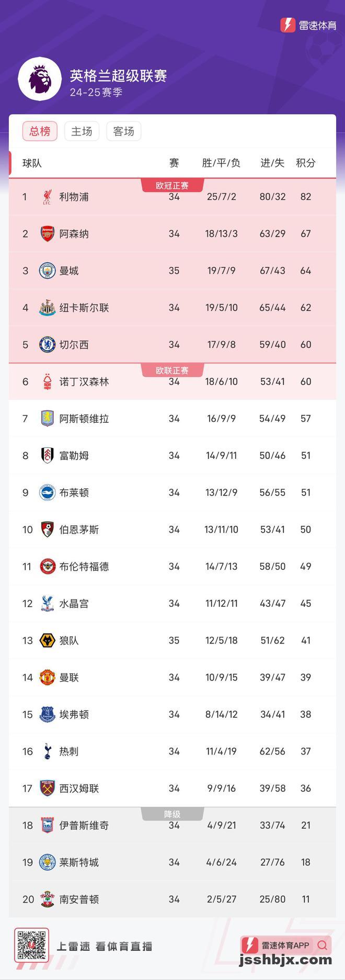Viewport: 345px width, 980px height.
Task: Open the 诺丁汉森林 team row
Action: (x=172, y=381)
